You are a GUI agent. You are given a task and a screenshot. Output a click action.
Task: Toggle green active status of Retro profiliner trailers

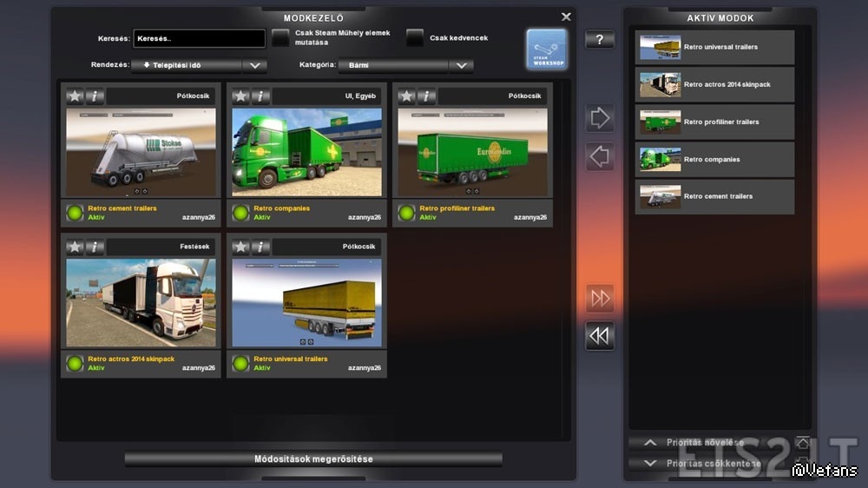coord(407,213)
